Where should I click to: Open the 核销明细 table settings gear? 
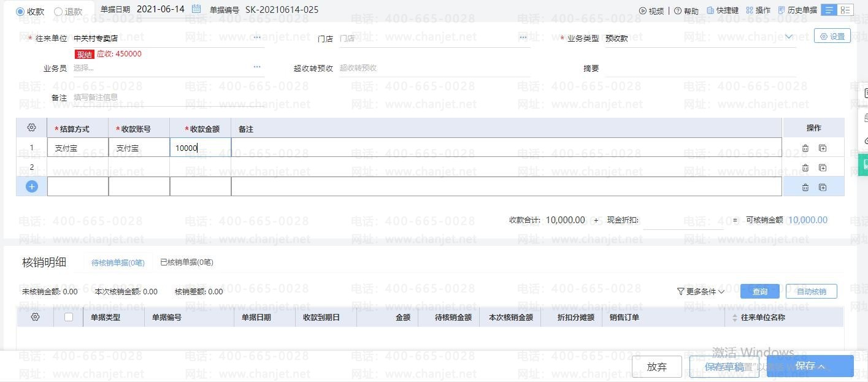[35, 317]
